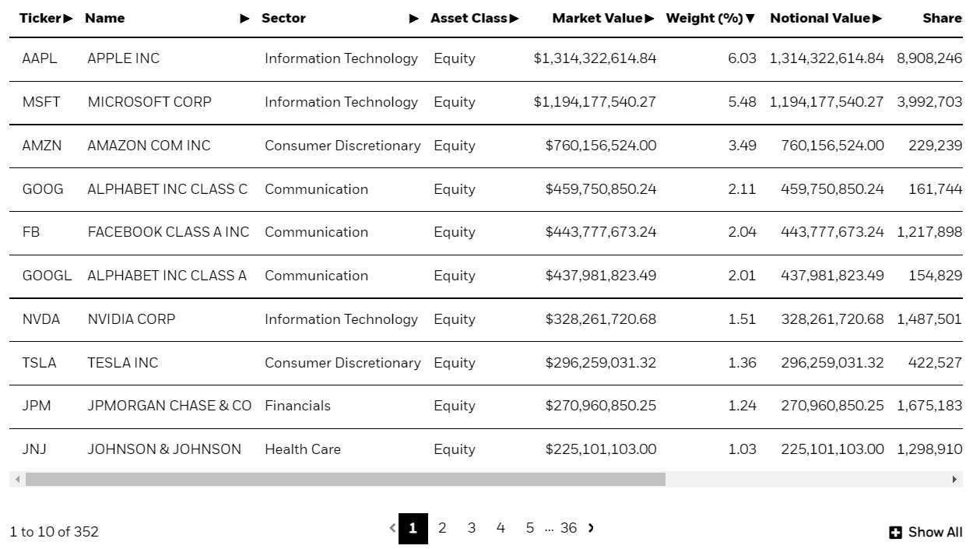This screenshot has width=980, height=549.
Task: Select JOHNSON & JOHNSON name cell
Action: tap(164, 449)
